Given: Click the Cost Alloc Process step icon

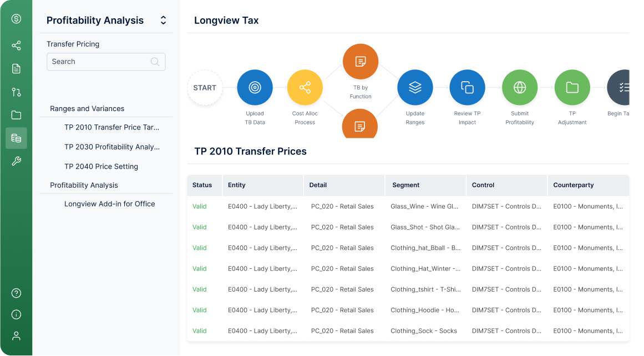Looking at the screenshot, I should point(305,88).
